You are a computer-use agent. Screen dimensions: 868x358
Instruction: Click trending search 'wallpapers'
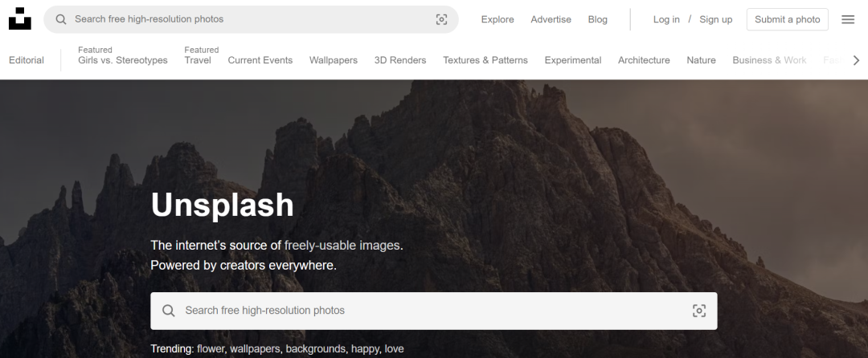pos(256,349)
